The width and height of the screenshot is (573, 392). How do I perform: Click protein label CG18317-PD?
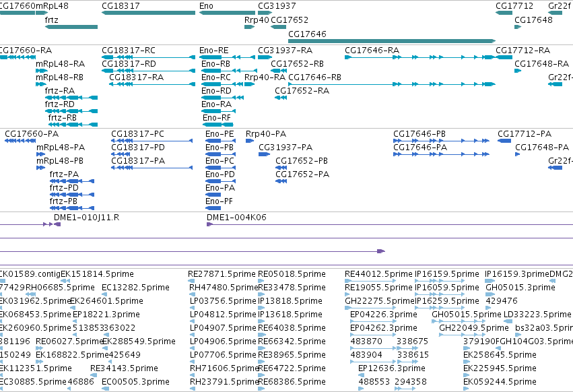point(138,148)
